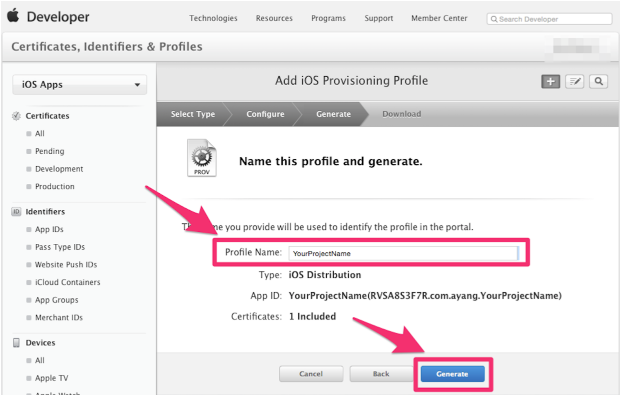Go to the Configure step
This screenshot has width=620, height=397.
coord(265,114)
